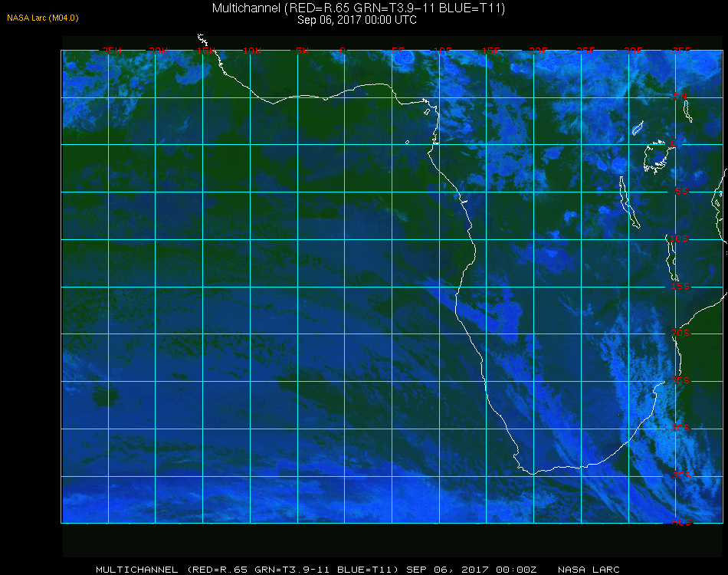Click the 5N latitude label
Image resolution: width=728 pixels, height=575 pixels.
(680, 97)
